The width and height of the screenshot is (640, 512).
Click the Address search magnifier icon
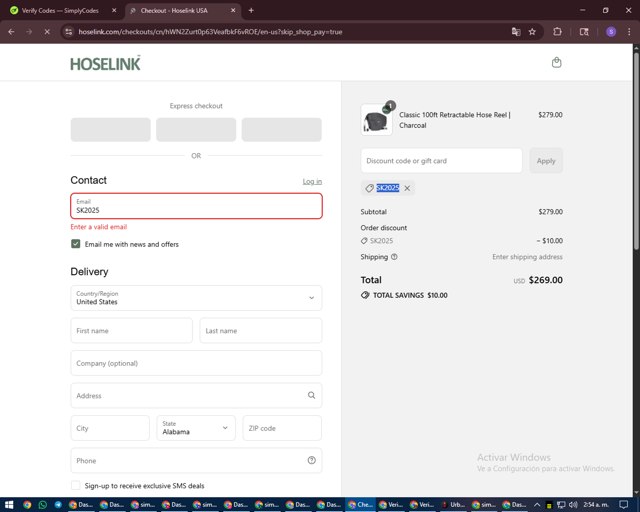tap(311, 395)
